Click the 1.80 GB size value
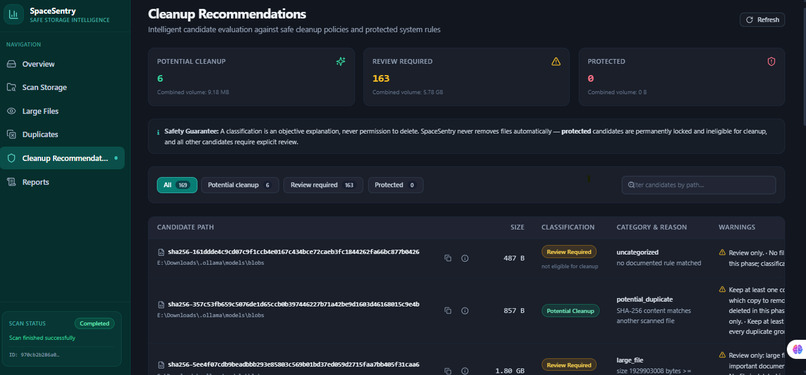This screenshot has height=375, width=806. click(x=510, y=371)
